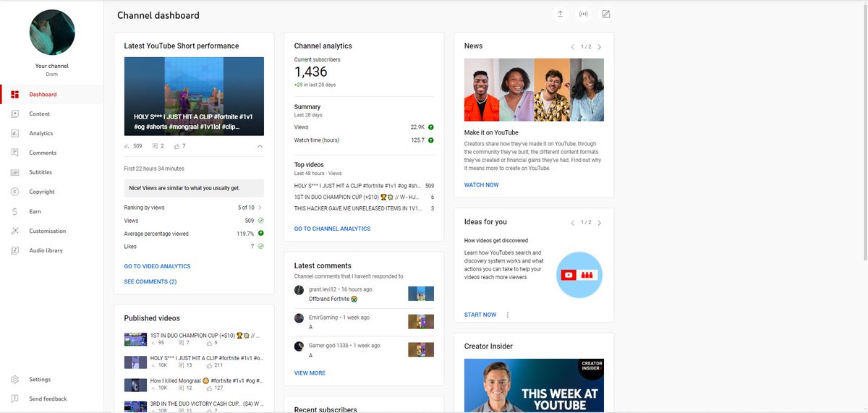Image resolution: width=868 pixels, height=413 pixels.
Task: Click the Creator Insider video thumbnail
Action: pos(534,386)
